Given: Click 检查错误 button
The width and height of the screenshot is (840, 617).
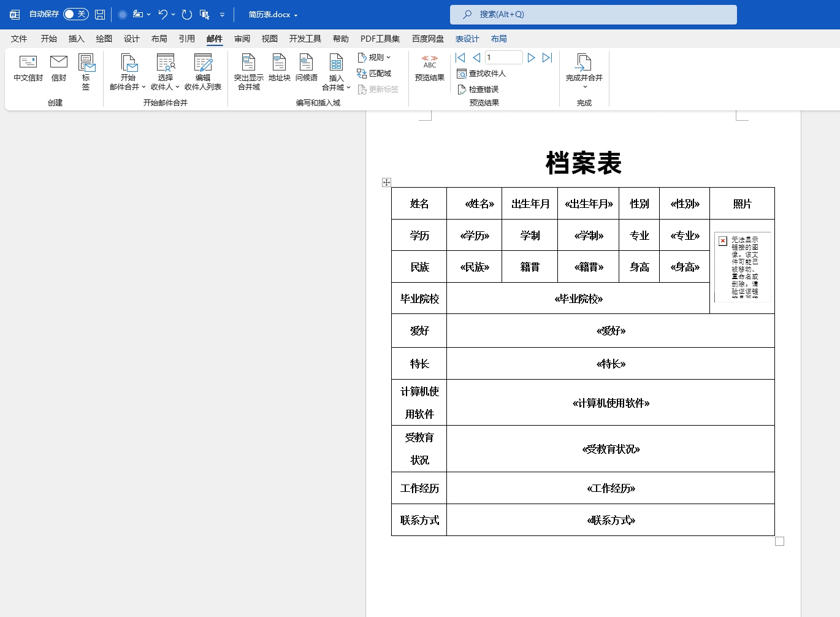Looking at the screenshot, I should pyautogui.click(x=478, y=90).
